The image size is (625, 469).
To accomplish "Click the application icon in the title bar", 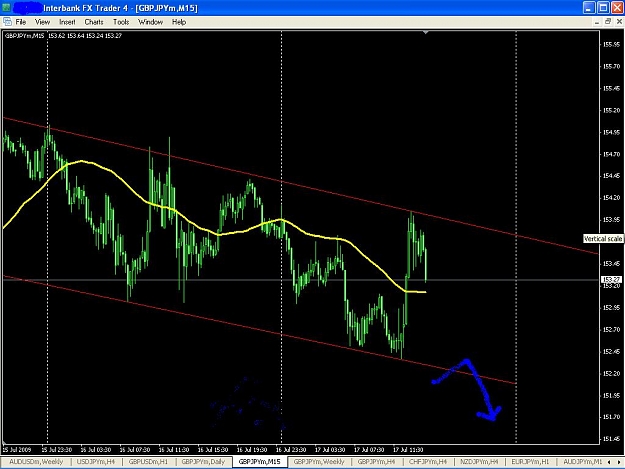I will point(6,8).
